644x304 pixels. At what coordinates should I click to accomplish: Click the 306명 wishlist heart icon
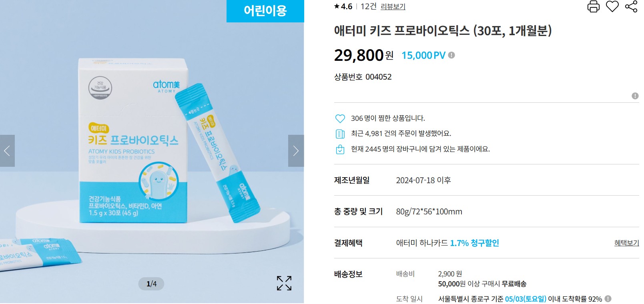(x=340, y=118)
